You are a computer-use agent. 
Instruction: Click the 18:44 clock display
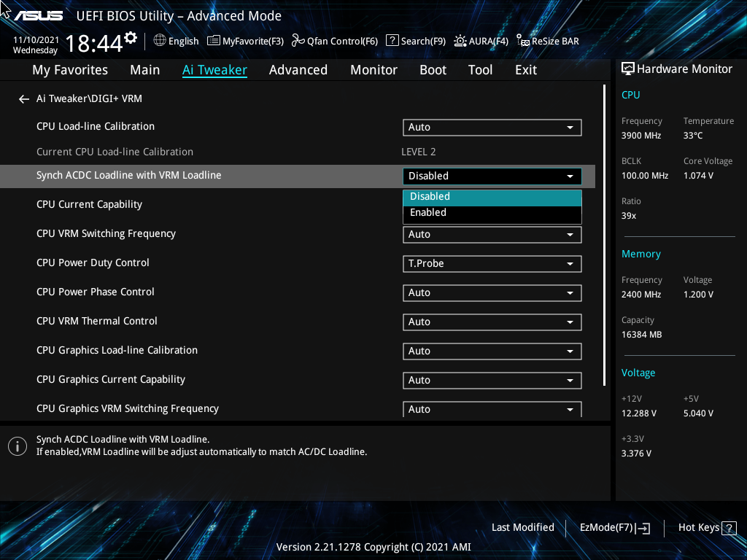pyautogui.click(x=94, y=43)
